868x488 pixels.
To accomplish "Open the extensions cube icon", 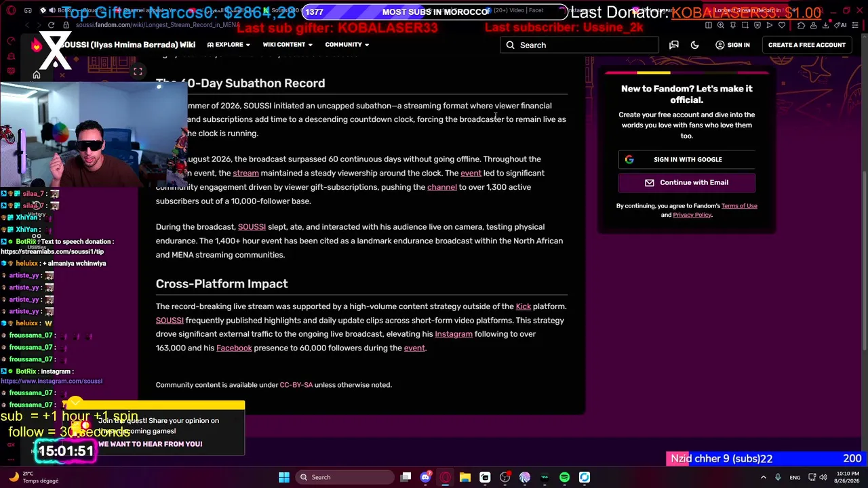I will pos(801,25).
